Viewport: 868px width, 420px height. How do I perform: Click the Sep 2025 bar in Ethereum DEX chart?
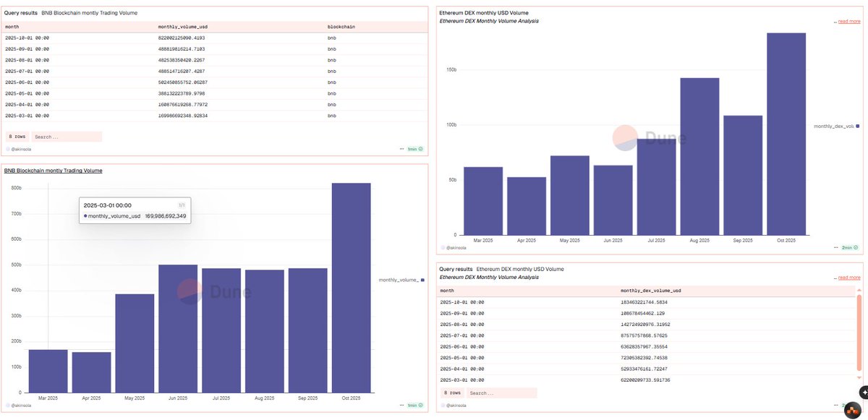coord(743,175)
